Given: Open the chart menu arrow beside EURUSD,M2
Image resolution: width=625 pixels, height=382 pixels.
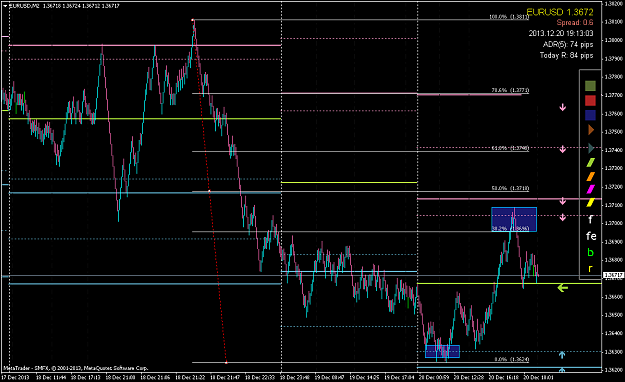Looking at the screenshot, I should tap(5, 6).
